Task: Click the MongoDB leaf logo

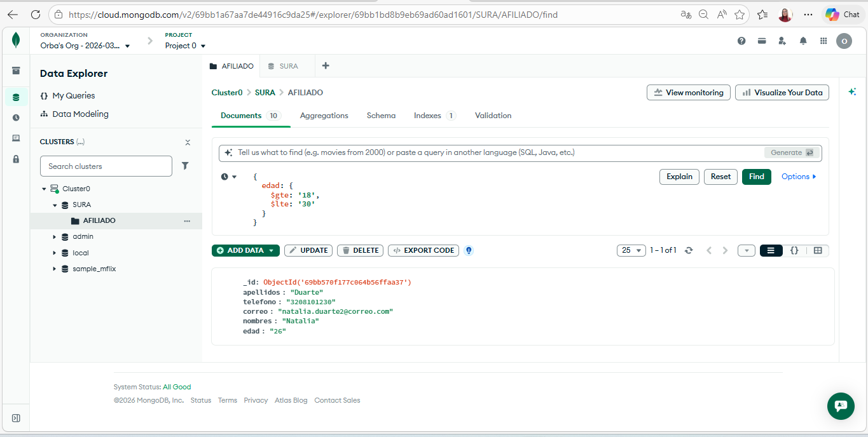Action: 16,41
